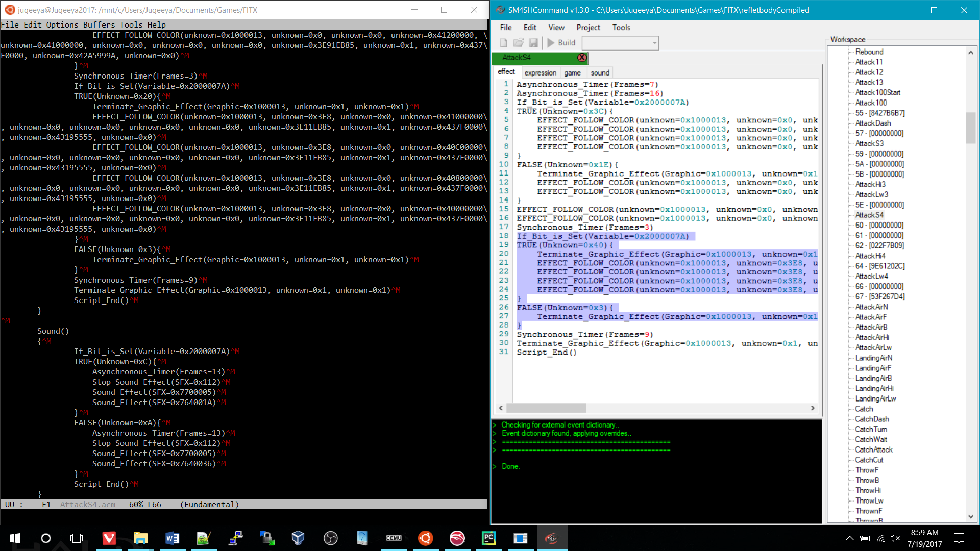980x551 pixels.
Task: Select ThrowLw in the Workspace tree
Action: pyautogui.click(x=869, y=500)
